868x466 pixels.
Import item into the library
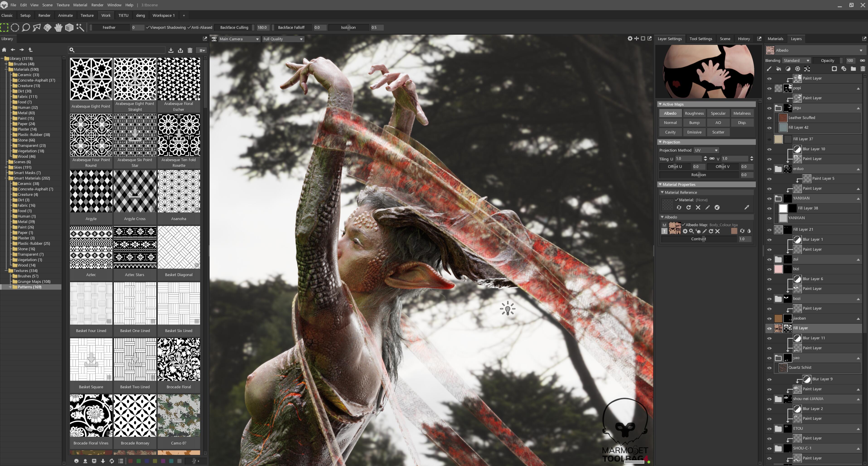coord(171,50)
